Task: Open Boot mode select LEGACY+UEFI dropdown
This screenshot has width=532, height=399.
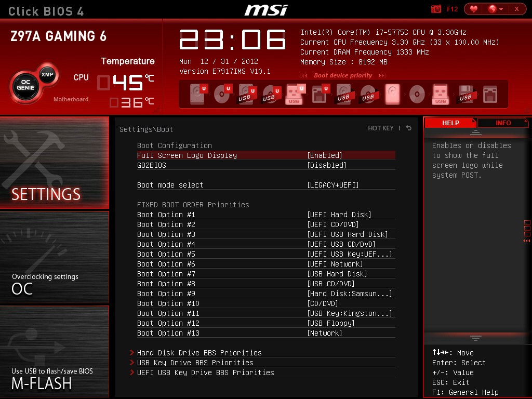Action: [x=333, y=185]
